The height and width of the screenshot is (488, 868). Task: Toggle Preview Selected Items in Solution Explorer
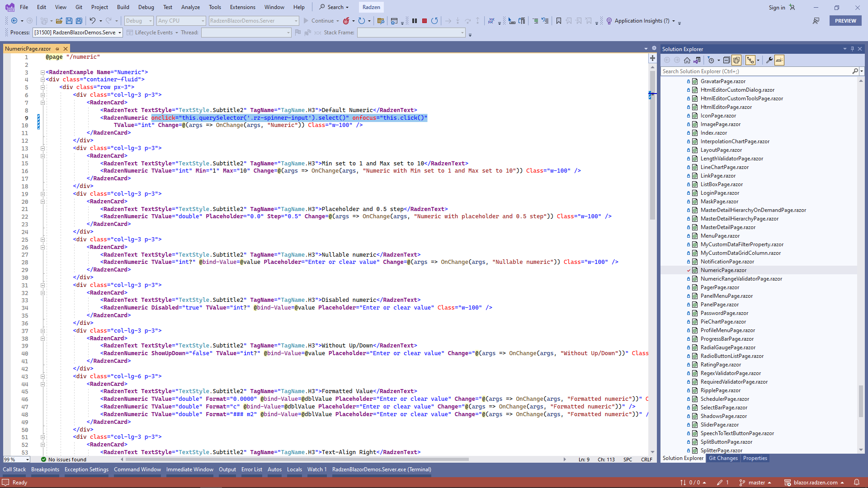(x=779, y=60)
